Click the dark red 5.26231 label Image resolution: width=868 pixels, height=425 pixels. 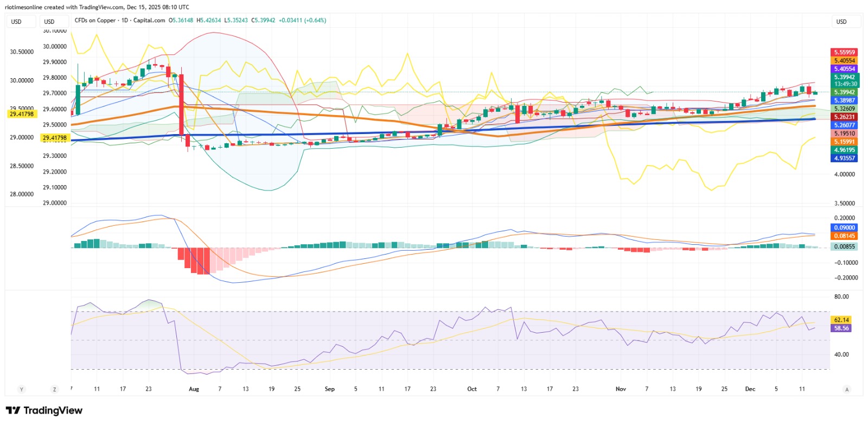click(x=844, y=117)
